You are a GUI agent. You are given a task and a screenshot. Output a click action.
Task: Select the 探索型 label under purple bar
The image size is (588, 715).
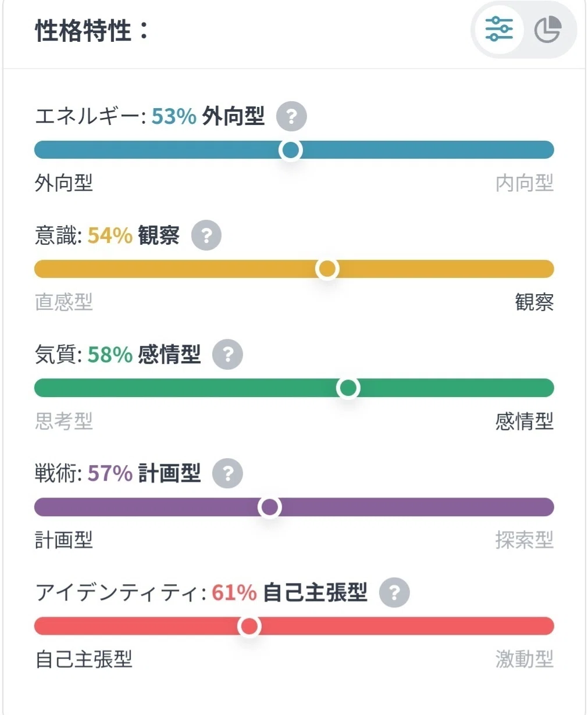525,540
